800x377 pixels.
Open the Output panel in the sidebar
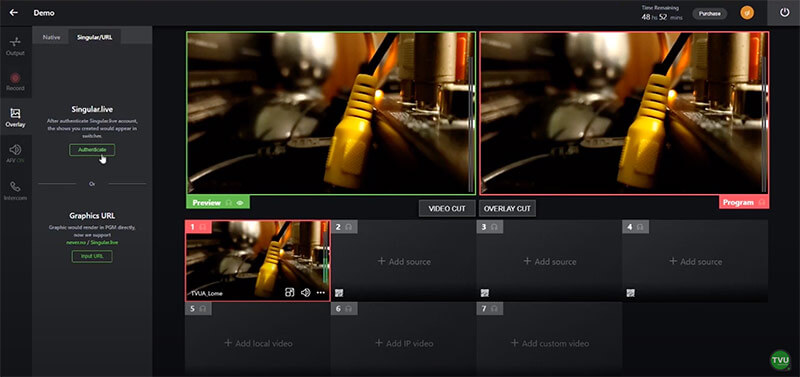click(x=15, y=45)
